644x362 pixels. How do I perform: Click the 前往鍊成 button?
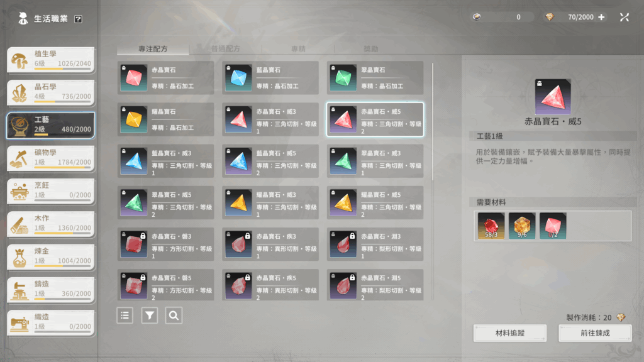coord(595,333)
